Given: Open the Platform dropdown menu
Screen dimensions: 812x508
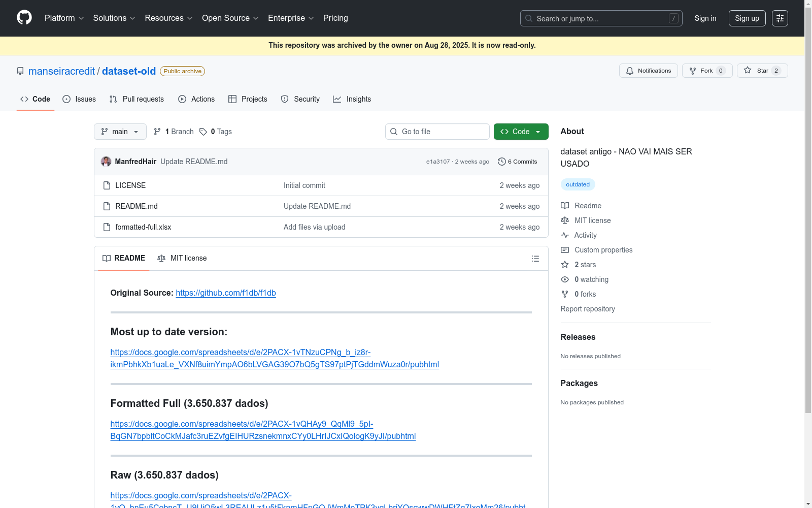Looking at the screenshot, I should pyautogui.click(x=64, y=18).
